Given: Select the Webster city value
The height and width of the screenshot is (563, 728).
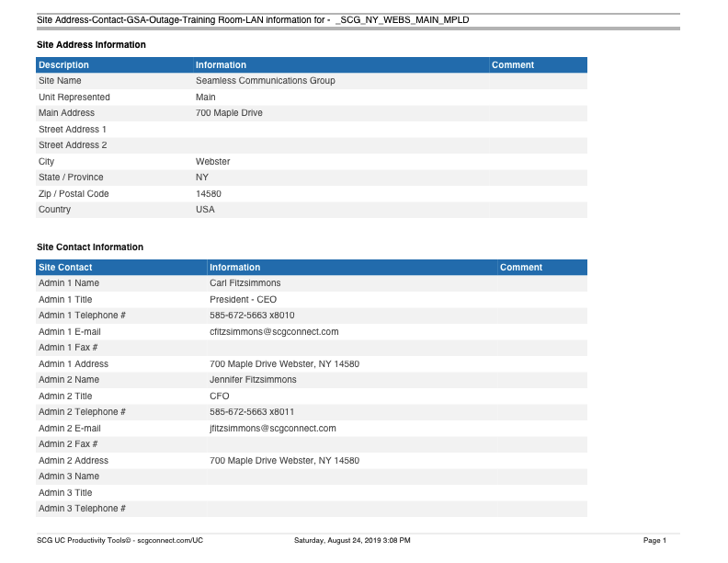Looking at the screenshot, I should coord(212,161).
